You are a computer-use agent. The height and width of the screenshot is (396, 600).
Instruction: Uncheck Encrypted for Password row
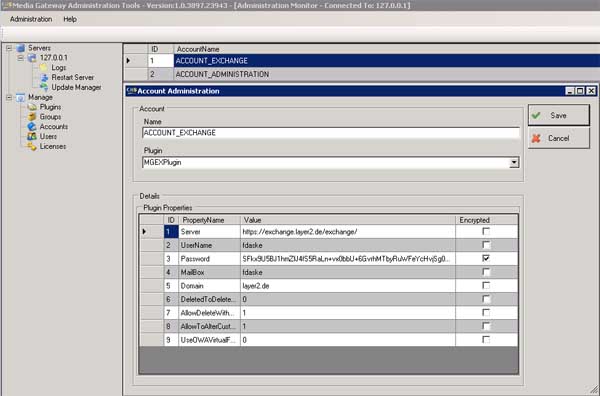coord(486,258)
